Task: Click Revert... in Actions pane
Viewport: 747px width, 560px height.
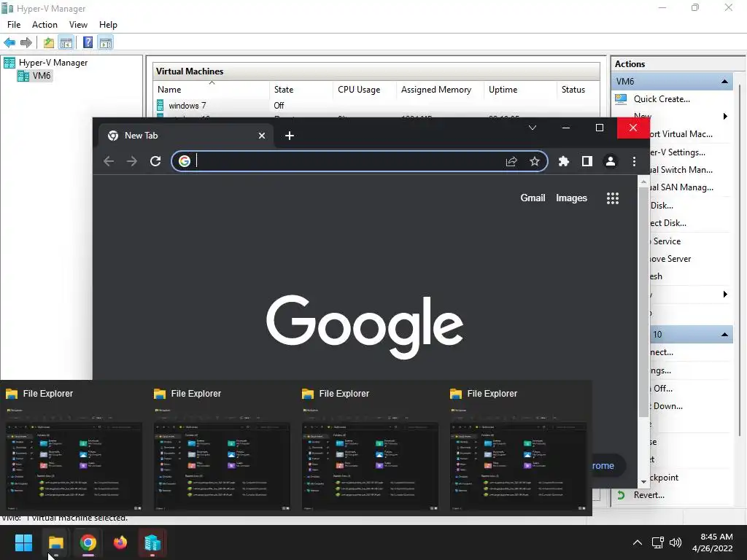Action: click(x=649, y=495)
